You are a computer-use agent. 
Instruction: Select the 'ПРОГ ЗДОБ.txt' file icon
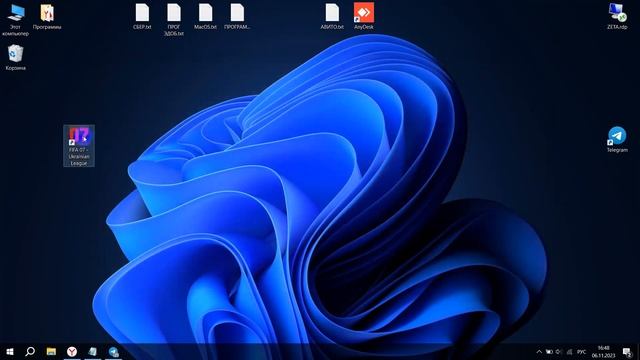174,19
